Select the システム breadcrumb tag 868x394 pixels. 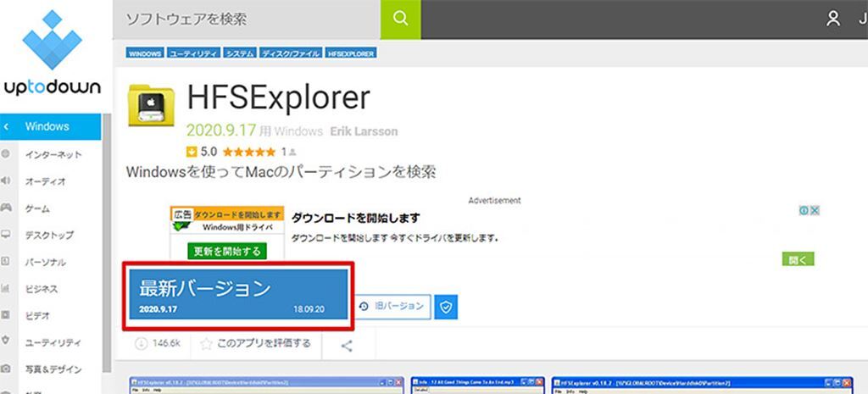click(x=240, y=53)
